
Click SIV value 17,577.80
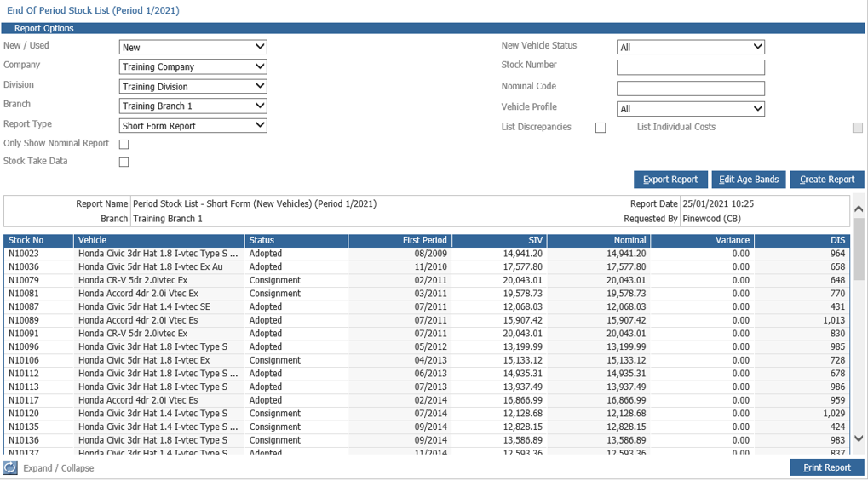(522, 266)
